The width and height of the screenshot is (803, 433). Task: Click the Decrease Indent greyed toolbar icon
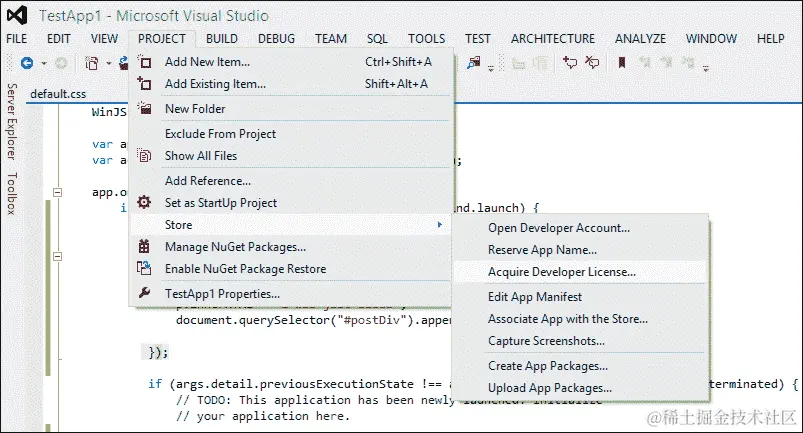[x=518, y=63]
